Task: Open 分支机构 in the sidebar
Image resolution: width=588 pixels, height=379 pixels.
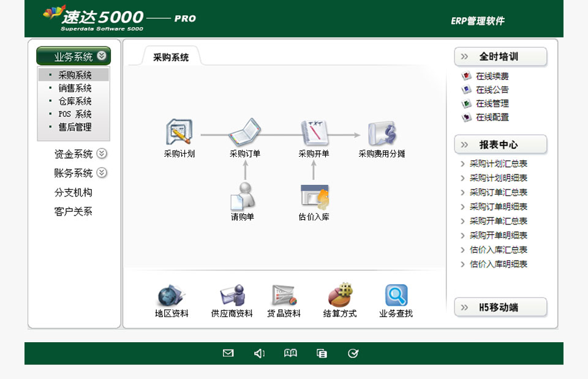Action: click(x=73, y=192)
